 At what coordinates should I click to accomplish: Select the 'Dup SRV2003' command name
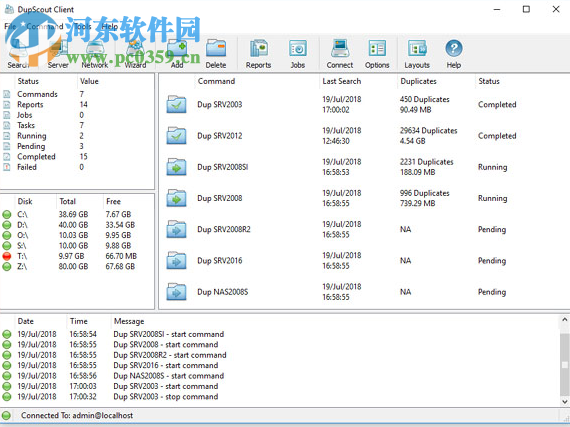[220, 105]
